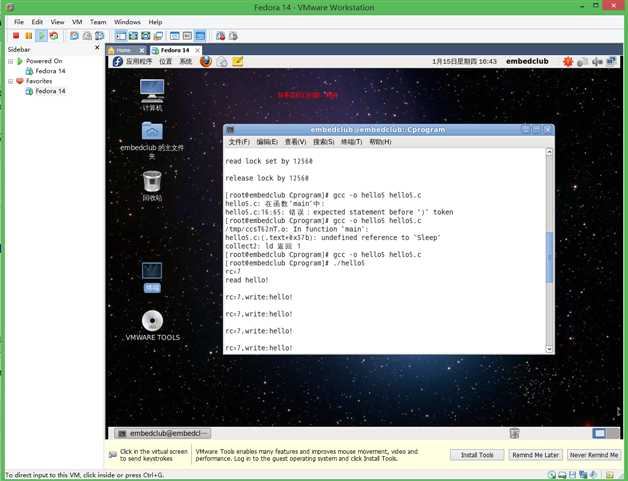
Task: Launch Firefox from the GNOME panel
Action: (x=206, y=61)
